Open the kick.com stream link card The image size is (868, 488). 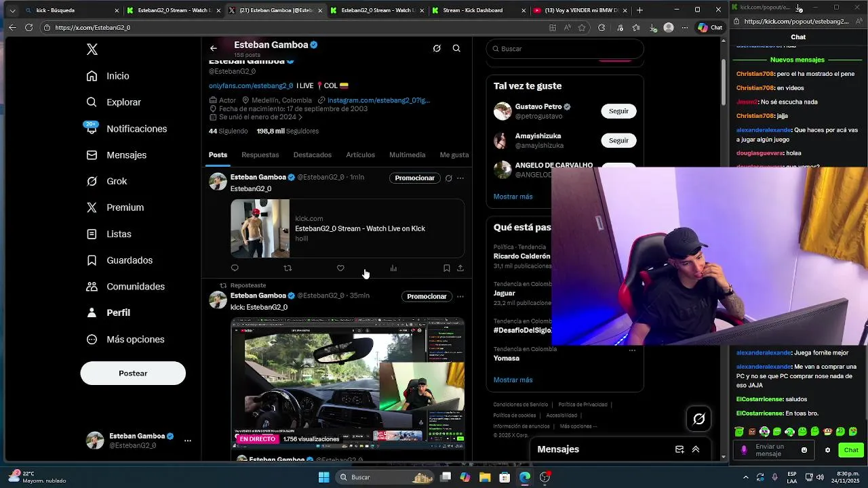(347, 228)
